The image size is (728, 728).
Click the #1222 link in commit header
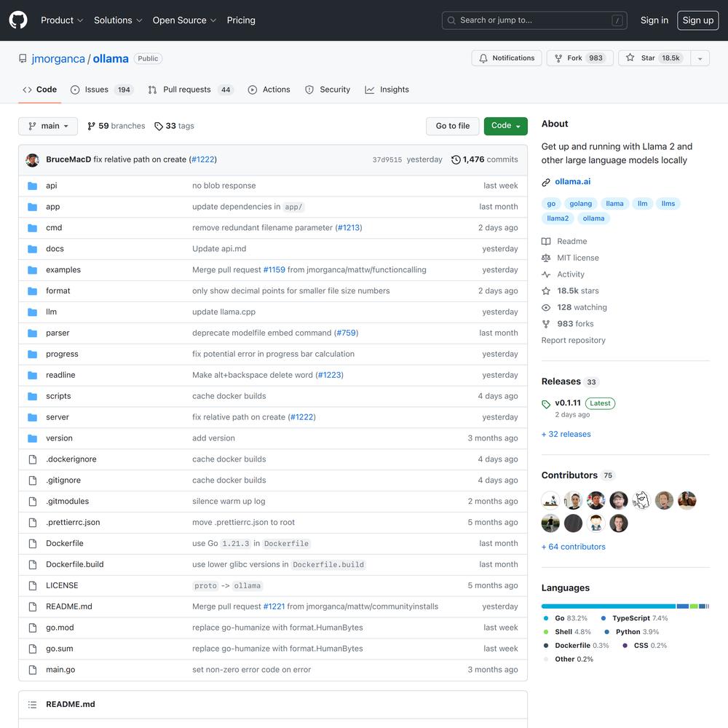pos(203,159)
